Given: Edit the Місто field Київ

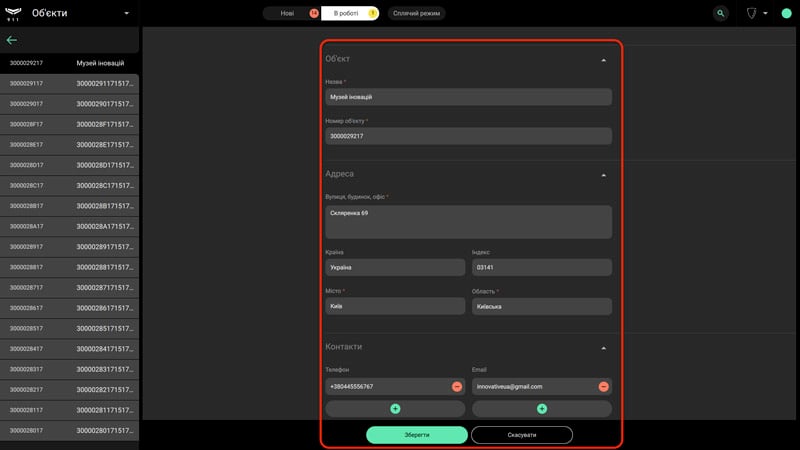Looking at the screenshot, I should (395, 306).
